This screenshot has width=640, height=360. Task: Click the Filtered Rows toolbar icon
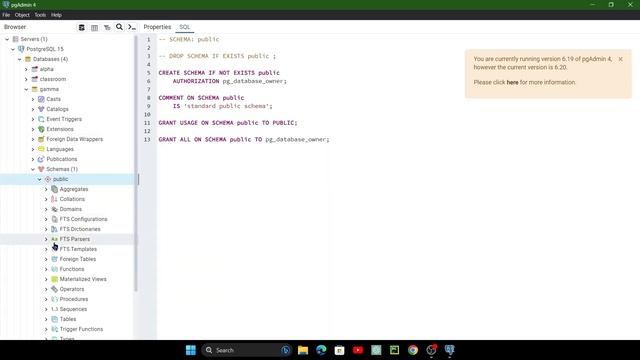107,27
